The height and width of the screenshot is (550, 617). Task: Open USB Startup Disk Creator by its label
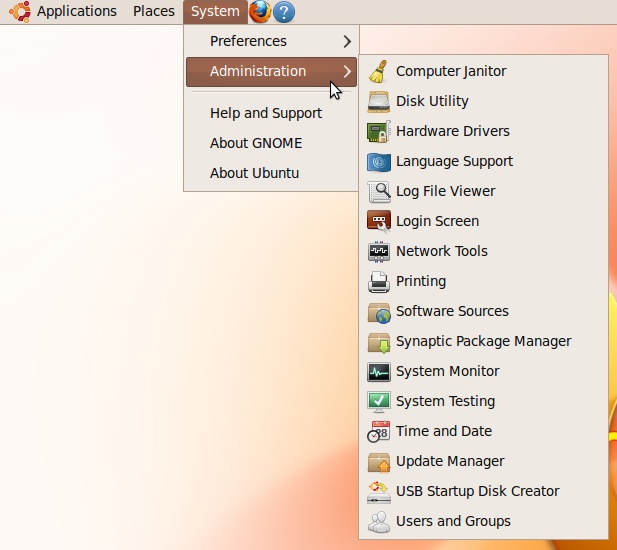point(477,491)
